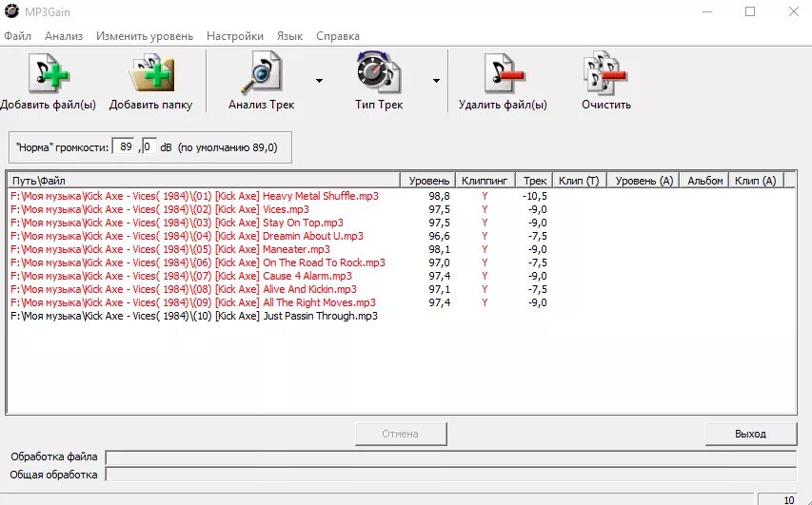
Task: Click level value 97,0
Action: [x=439, y=262]
